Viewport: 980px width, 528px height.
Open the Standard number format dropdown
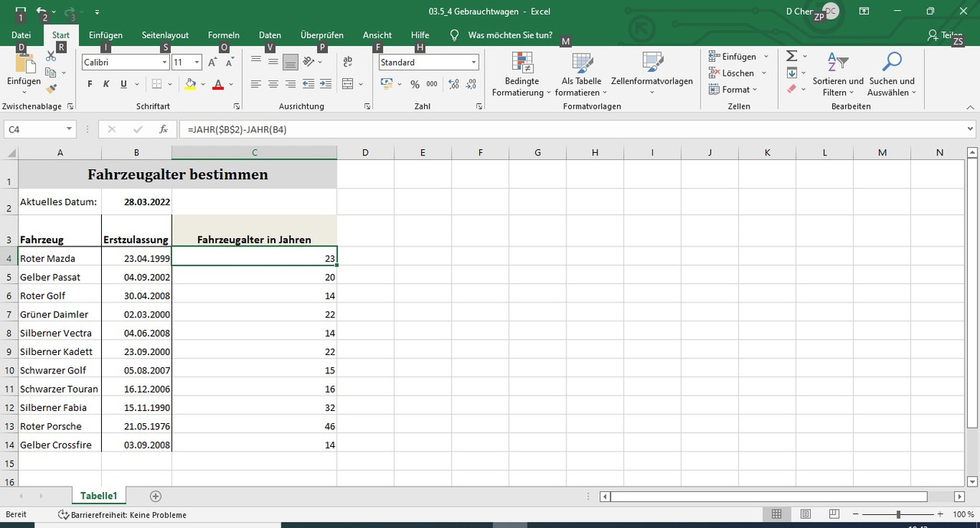pyautogui.click(x=474, y=63)
